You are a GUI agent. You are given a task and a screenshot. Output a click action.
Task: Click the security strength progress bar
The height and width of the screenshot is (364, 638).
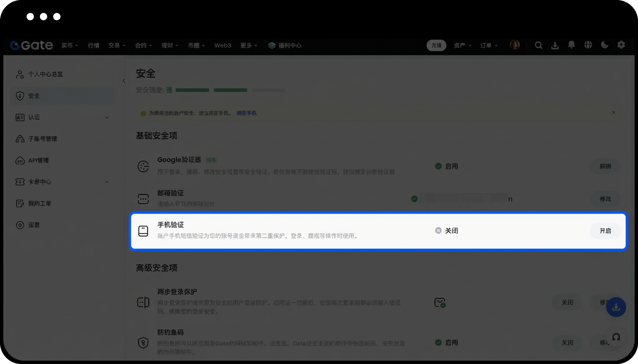(230, 90)
